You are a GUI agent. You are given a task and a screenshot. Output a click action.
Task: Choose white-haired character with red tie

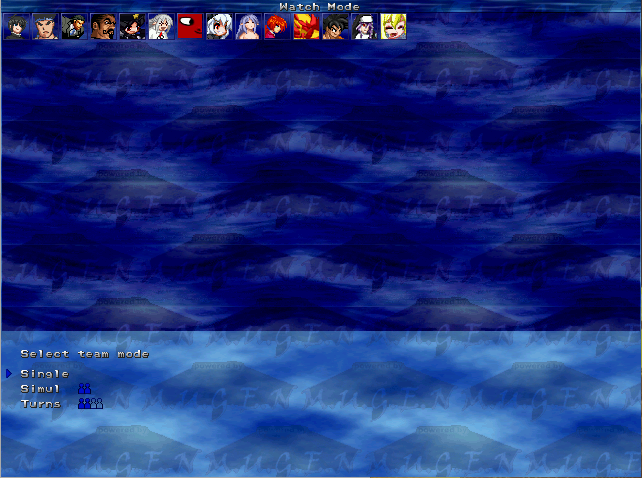(x=162, y=27)
